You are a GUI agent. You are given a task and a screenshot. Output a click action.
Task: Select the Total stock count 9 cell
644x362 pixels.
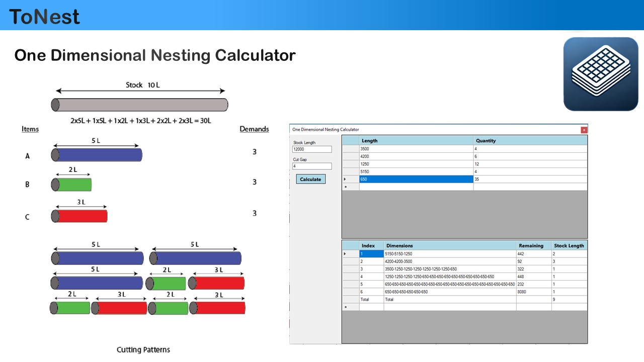pos(569,299)
